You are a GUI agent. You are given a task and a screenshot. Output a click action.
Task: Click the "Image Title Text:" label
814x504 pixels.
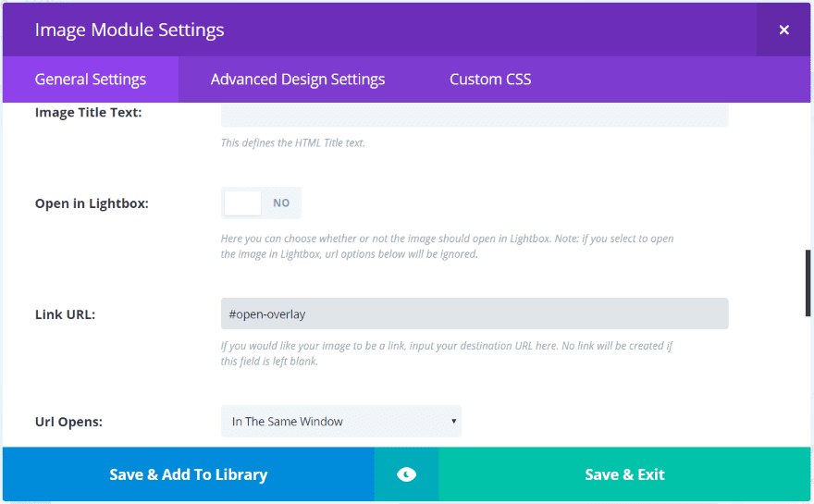click(x=88, y=113)
